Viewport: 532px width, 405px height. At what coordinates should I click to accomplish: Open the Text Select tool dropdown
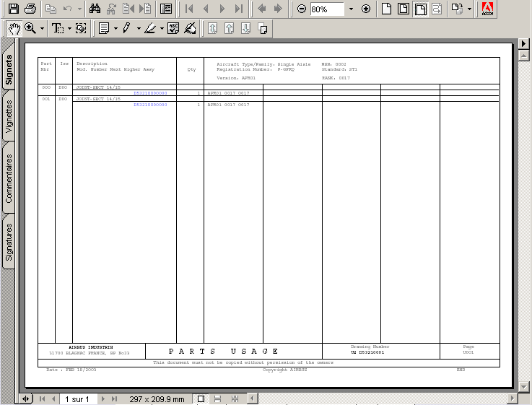coord(69,29)
